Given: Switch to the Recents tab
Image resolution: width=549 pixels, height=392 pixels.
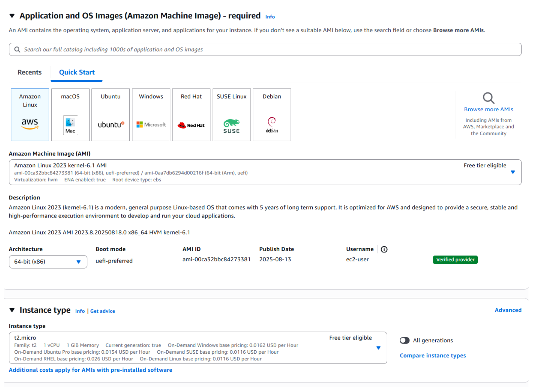Looking at the screenshot, I should (29, 72).
